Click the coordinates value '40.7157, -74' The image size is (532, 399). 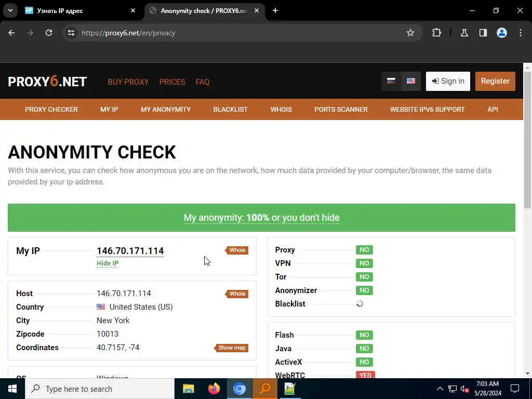point(118,348)
